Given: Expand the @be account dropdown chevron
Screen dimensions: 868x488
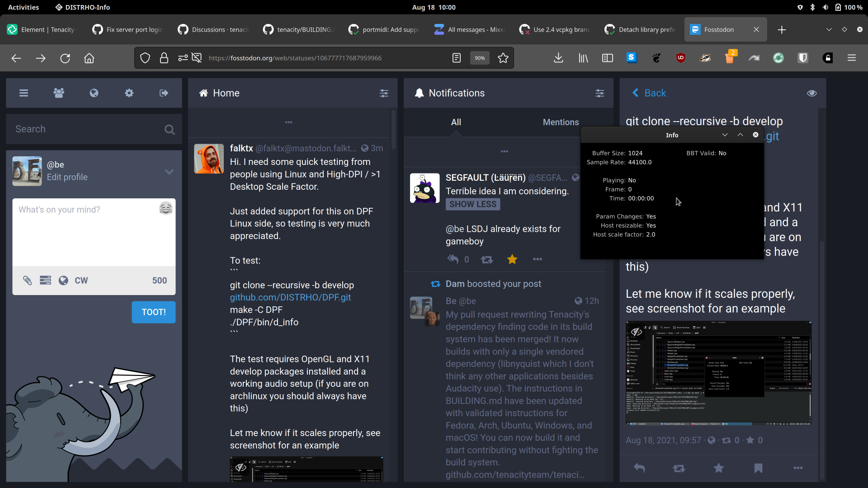Looking at the screenshot, I should pyautogui.click(x=169, y=172).
